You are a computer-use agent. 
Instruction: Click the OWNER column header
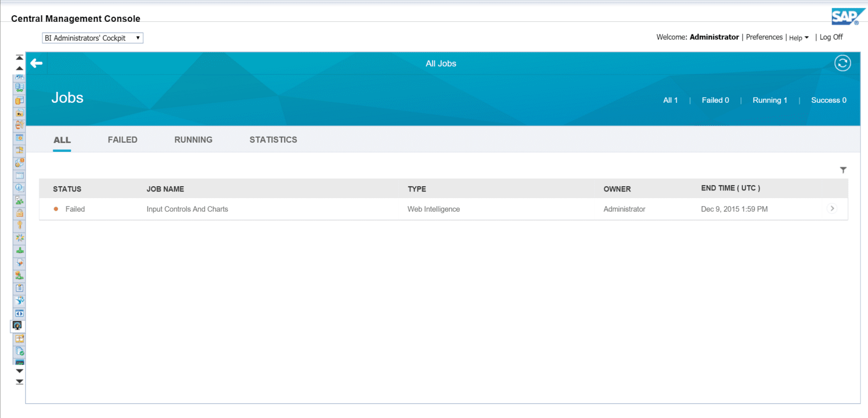point(617,189)
